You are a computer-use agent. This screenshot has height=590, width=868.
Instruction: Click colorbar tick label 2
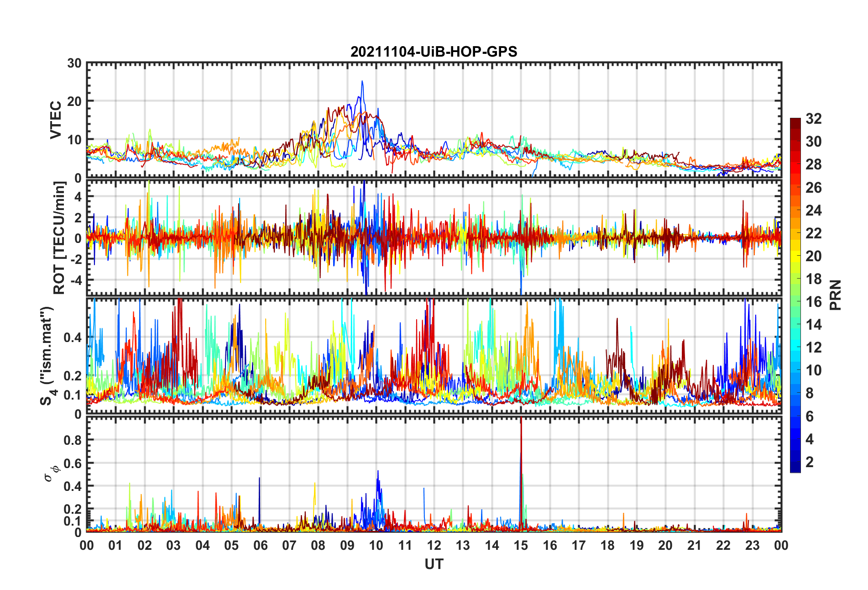tap(810, 462)
